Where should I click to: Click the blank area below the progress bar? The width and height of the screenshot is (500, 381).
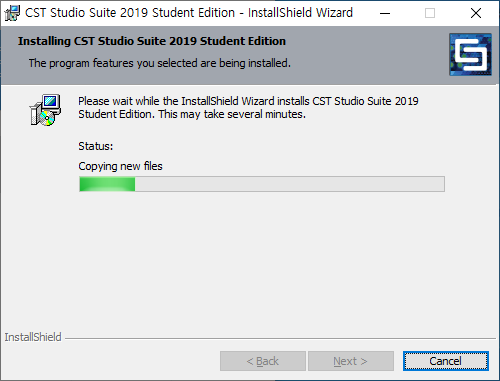click(250, 260)
